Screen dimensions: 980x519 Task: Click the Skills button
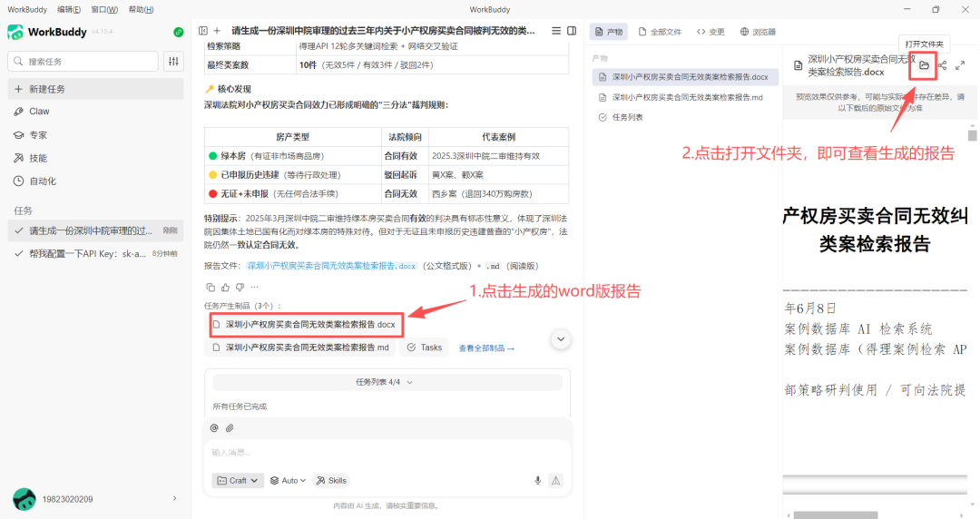(x=331, y=480)
